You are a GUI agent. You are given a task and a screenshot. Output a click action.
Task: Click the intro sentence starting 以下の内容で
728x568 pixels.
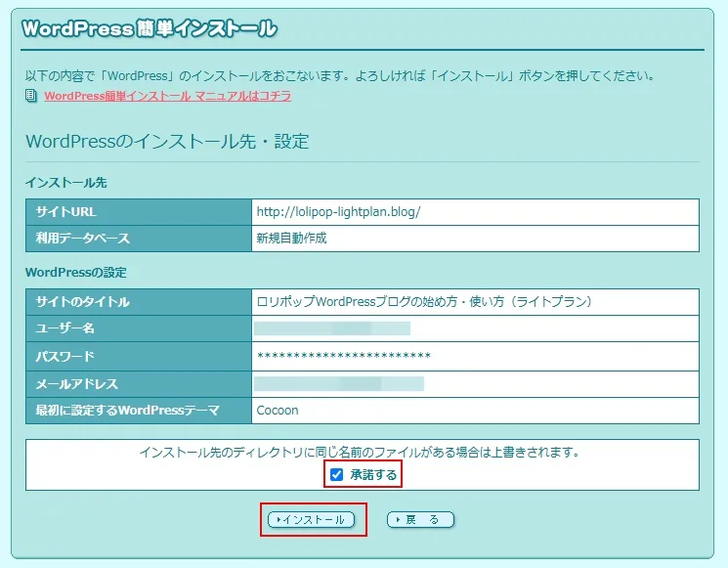(340, 76)
